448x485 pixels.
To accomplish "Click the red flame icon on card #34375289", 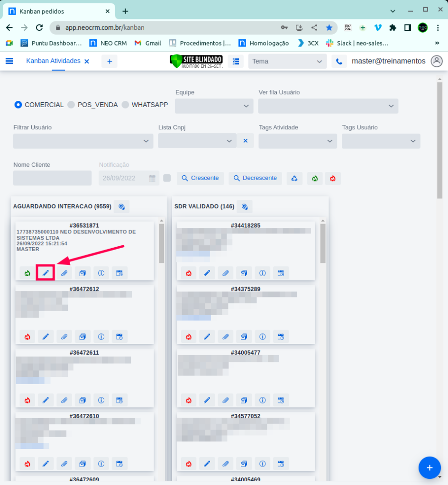I will pyautogui.click(x=189, y=337).
